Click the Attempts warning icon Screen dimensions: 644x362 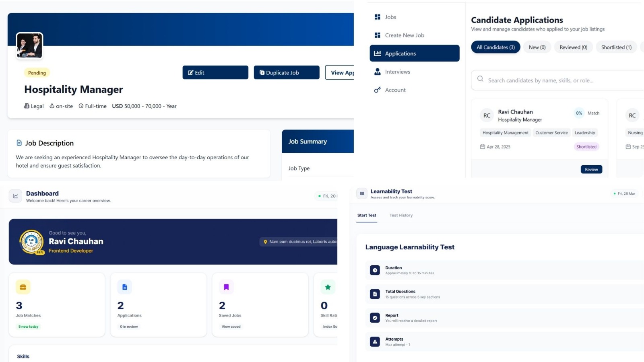375,341
